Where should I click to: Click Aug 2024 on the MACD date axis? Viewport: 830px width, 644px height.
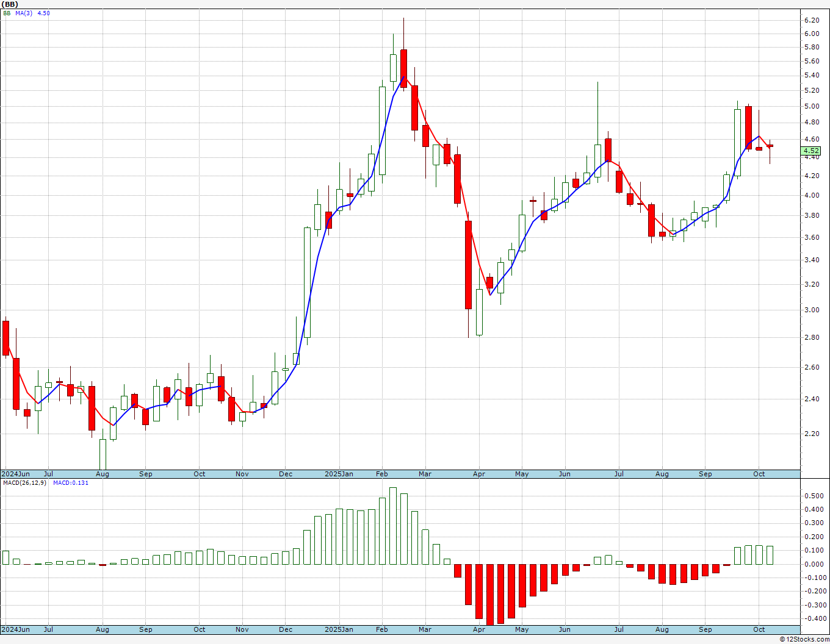click(x=103, y=629)
